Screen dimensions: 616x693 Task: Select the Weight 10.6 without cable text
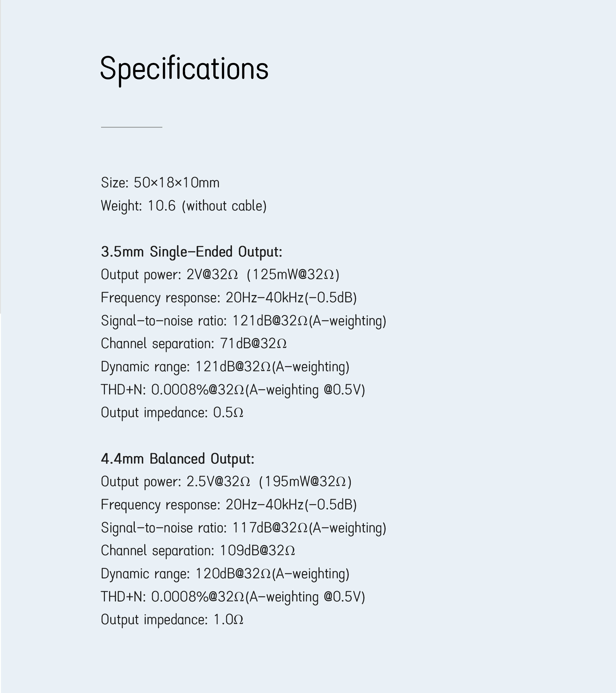click(x=184, y=206)
